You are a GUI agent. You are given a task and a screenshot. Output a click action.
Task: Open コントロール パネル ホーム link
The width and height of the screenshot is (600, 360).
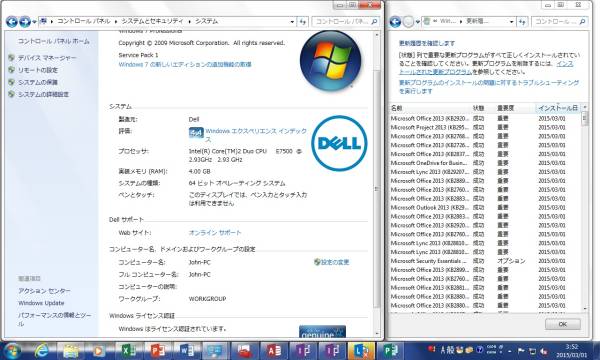[x=54, y=41]
